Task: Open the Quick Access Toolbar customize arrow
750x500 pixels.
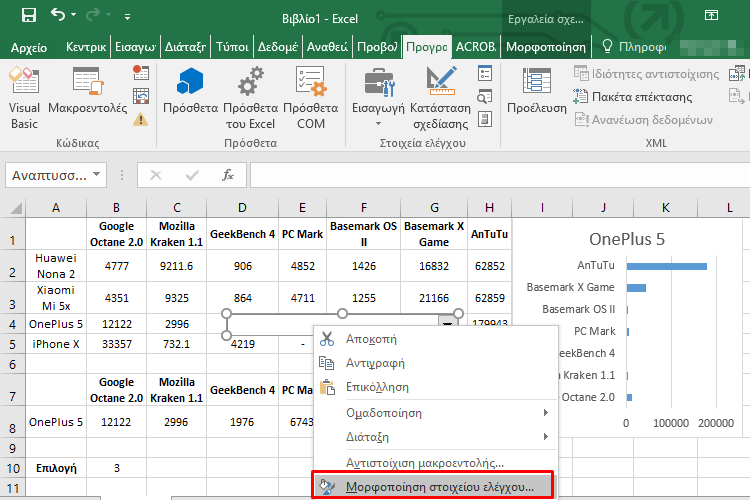Action: click(127, 17)
